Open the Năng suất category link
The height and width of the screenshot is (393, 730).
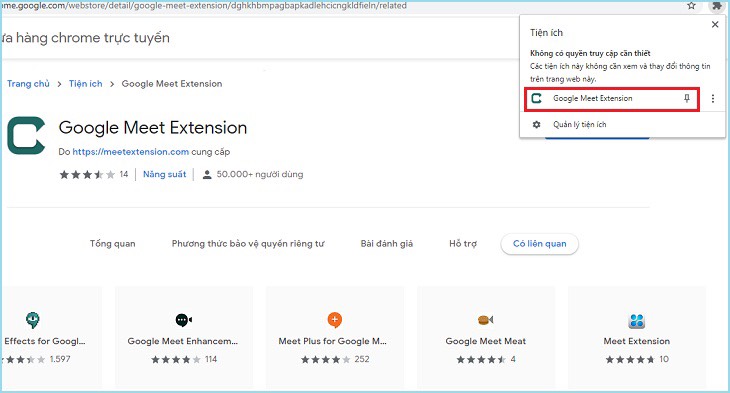pyautogui.click(x=164, y=174)
